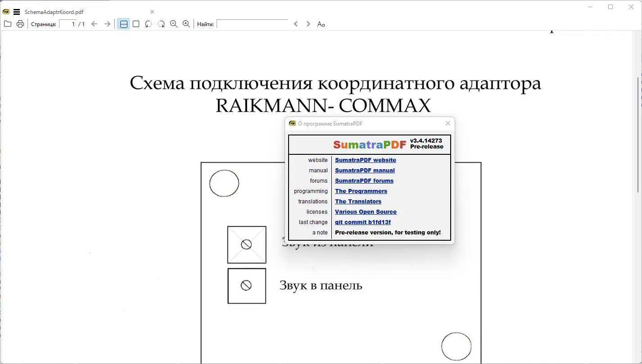Click the v3.4.14273 version text

[426, 141]
